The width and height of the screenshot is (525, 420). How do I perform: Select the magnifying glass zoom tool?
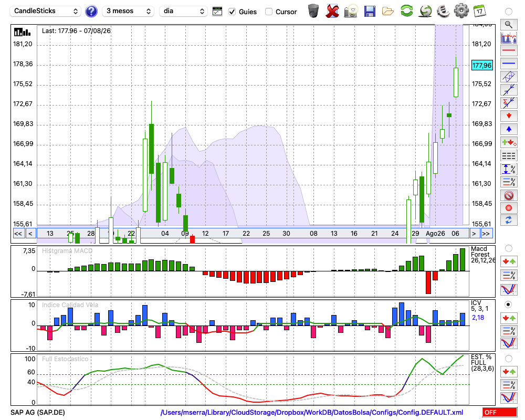click(x=509, y=25)
